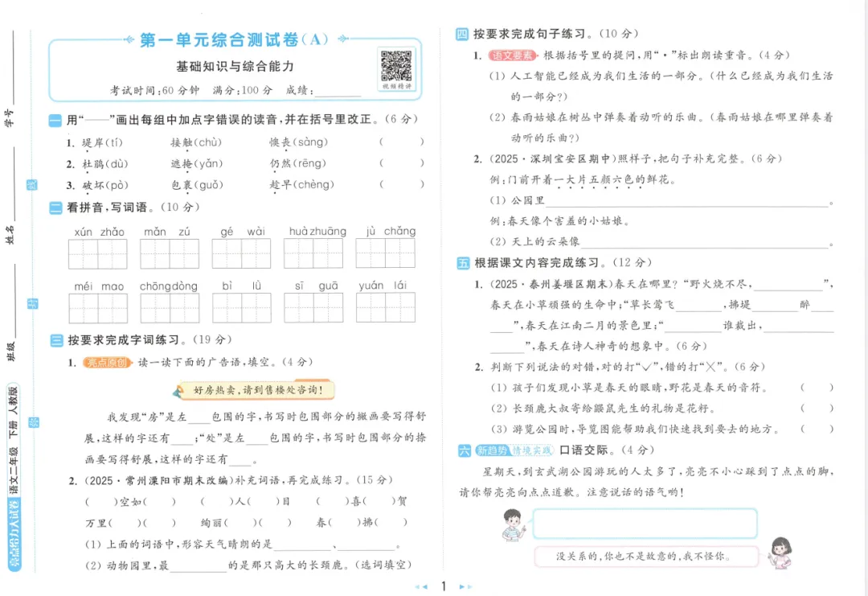Click the text 考试时间:60 分钟
Image resolution: width=868 pixels, height=596 pixels.
click(x=154, y=91)
